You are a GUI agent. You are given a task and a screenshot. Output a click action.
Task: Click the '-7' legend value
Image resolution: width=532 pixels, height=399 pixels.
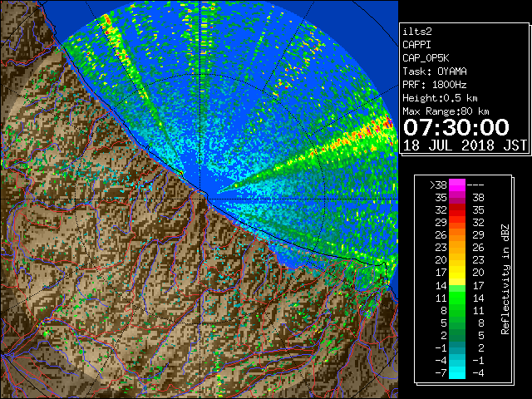[x=441, y=372]
